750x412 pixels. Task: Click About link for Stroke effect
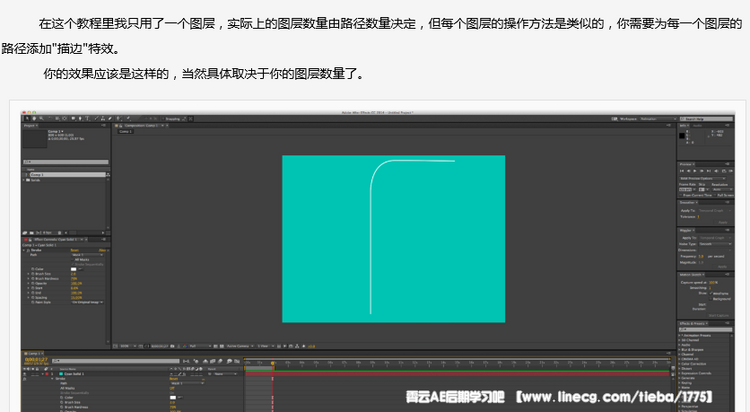102,250
